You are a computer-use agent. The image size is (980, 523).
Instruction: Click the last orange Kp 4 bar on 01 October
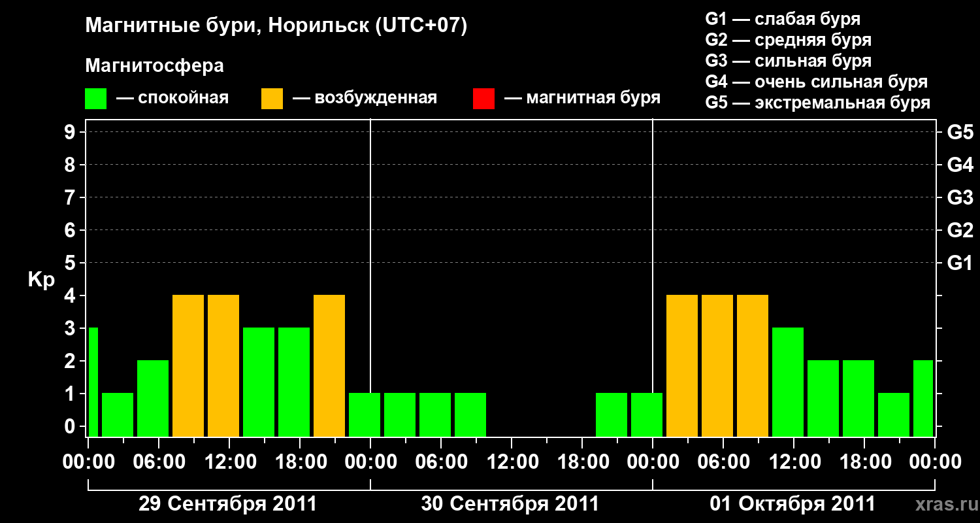[x=753, y=365]
